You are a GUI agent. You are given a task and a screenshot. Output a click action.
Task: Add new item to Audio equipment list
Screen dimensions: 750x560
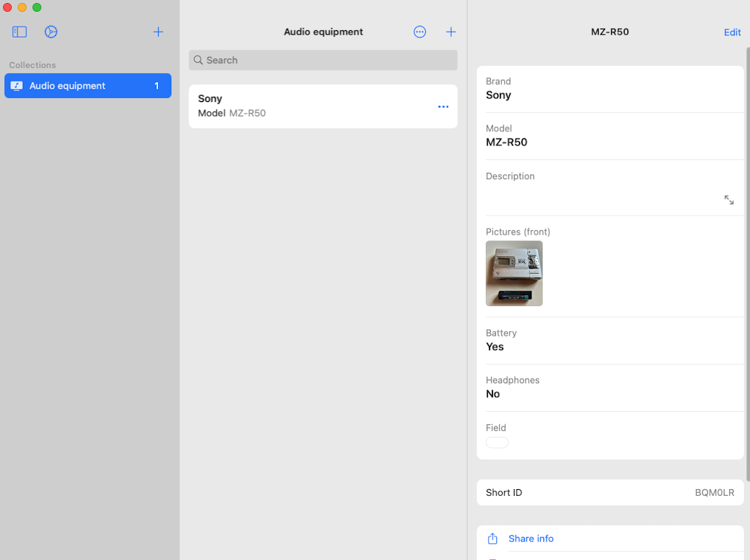(450, 32)
